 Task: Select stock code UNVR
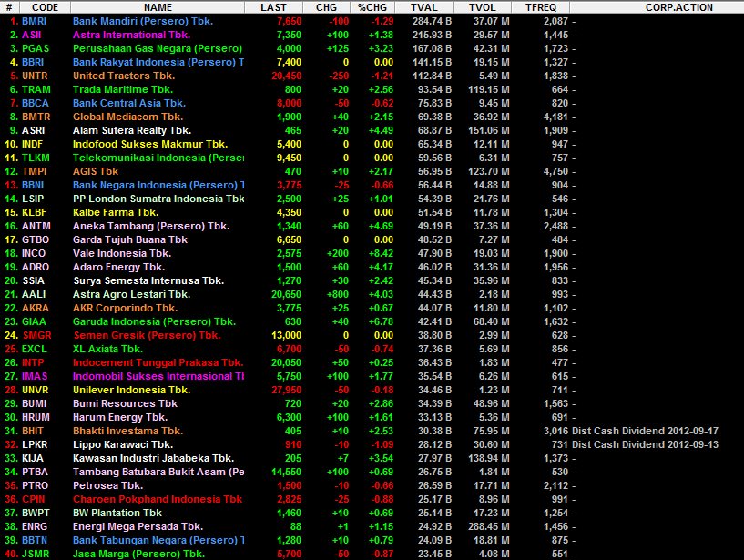(x=36, y=390)
